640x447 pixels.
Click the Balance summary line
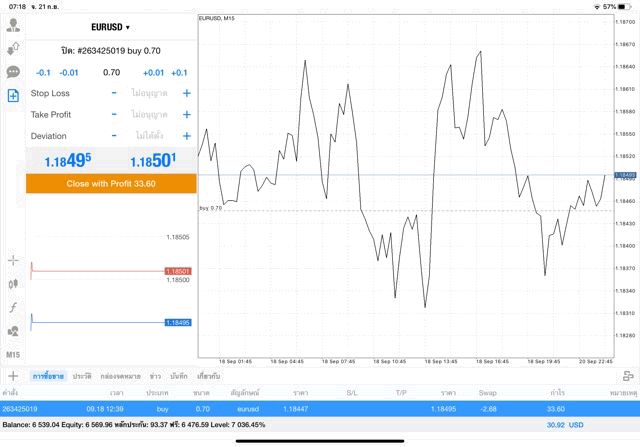(133, 425)
